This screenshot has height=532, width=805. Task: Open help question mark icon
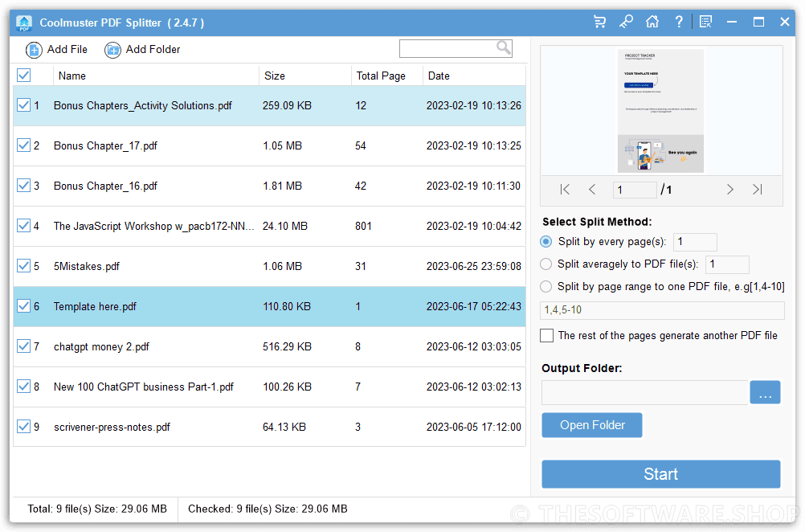[x=679, y=22]
